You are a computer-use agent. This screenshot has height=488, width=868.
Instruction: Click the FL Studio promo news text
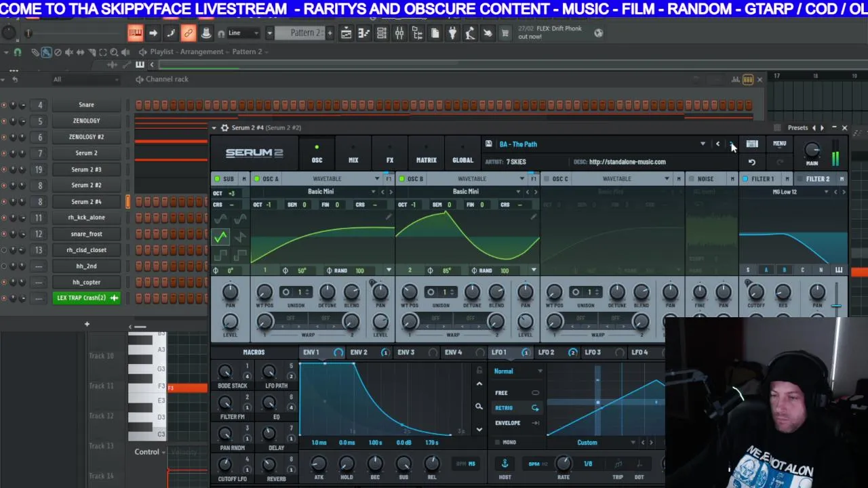coord(549,33)
